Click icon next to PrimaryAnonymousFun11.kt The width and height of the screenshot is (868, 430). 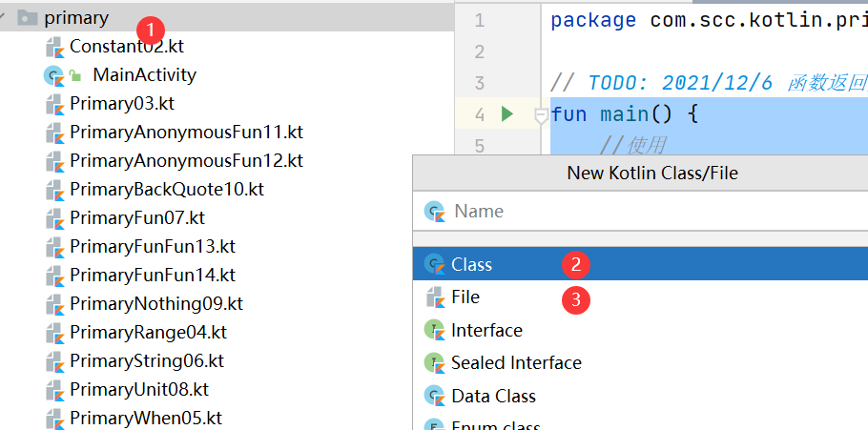[x=53, y=133]
